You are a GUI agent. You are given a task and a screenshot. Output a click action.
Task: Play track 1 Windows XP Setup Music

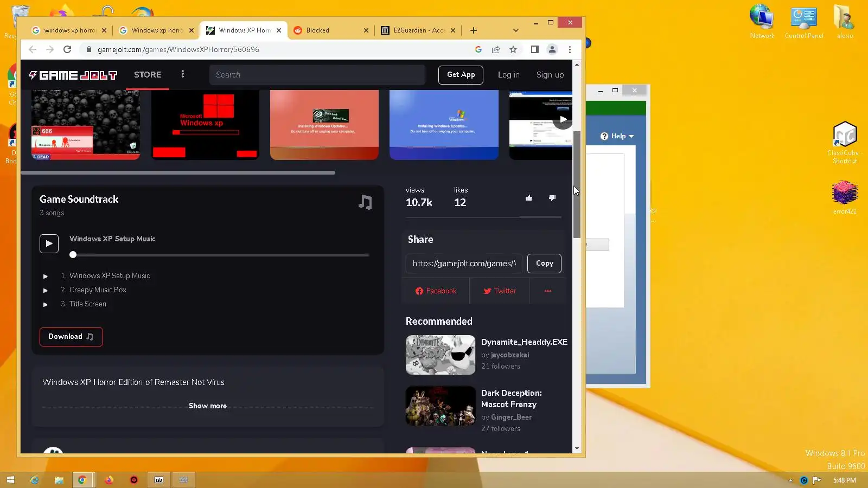click(46, 277)
